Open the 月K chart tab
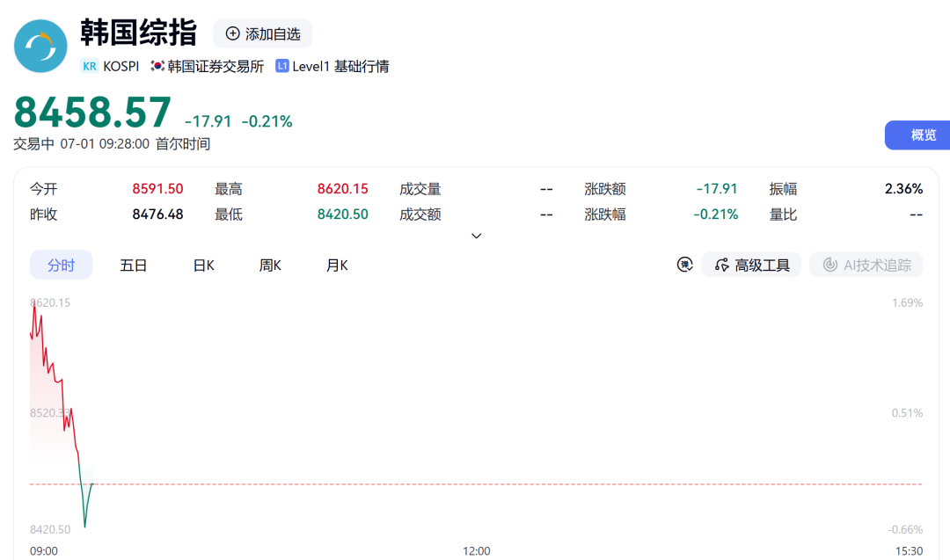This screenshot has height=560, width=950. (x=337, y=265)
